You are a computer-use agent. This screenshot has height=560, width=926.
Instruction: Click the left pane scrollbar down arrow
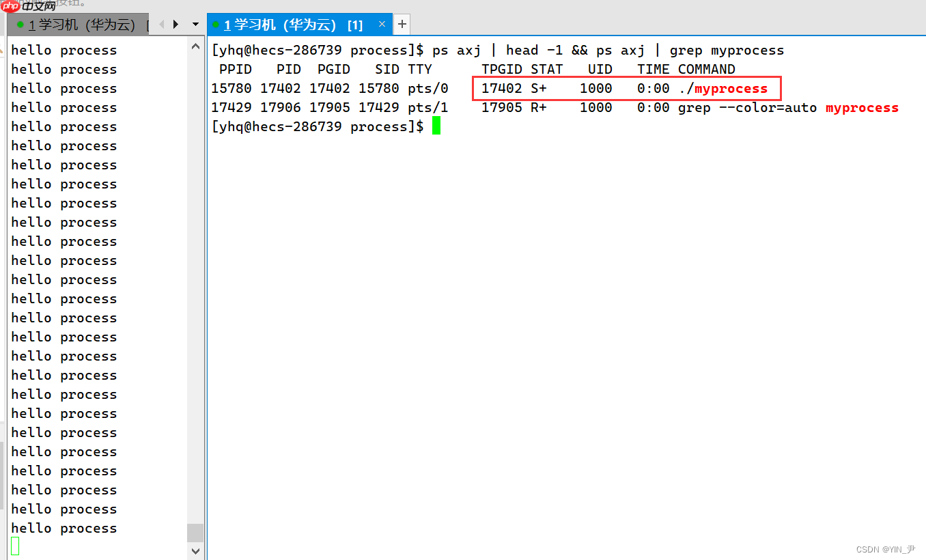(x=195, y=550)
